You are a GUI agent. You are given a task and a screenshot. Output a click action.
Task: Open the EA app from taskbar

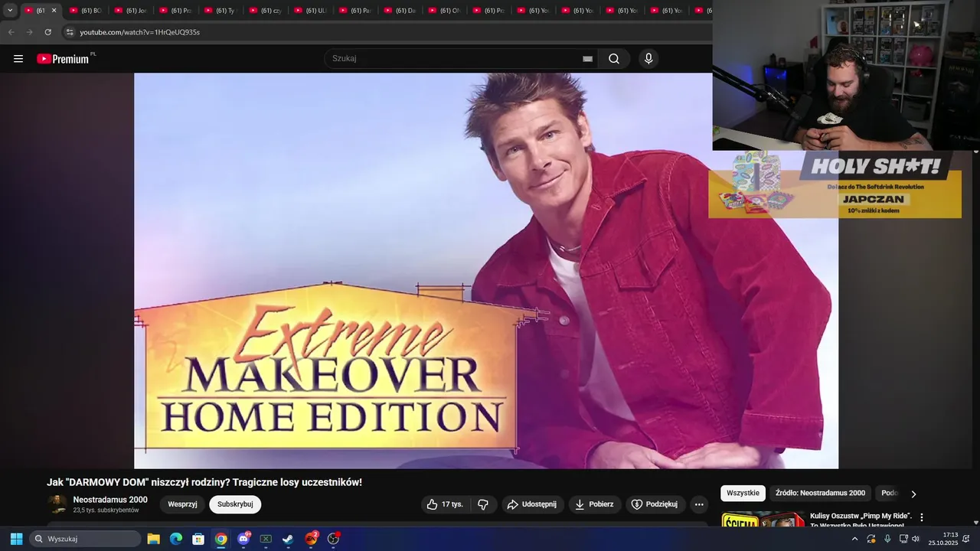pyautogui.click(x=311, y=539)
